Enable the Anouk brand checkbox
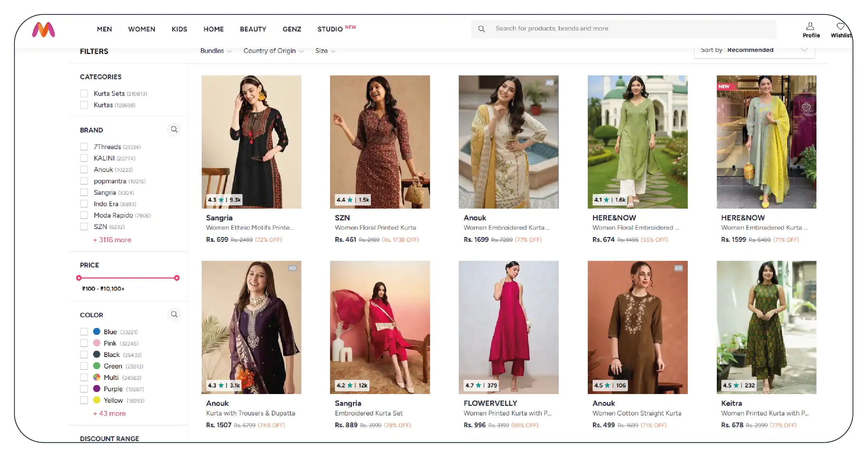Screen dimensions: 868x457 [x=84, y=170]
